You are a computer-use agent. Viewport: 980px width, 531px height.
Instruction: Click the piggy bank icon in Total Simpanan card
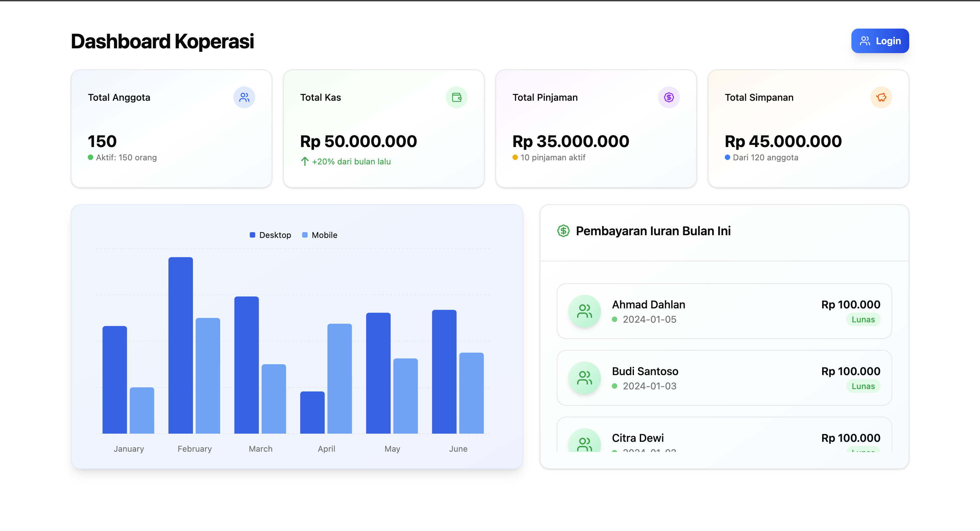881,97
